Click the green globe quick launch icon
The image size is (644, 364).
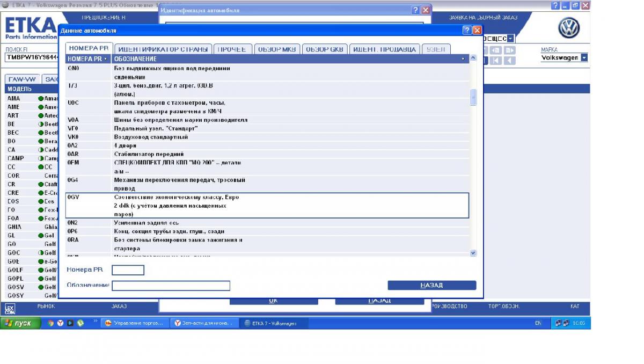point(80,323)
